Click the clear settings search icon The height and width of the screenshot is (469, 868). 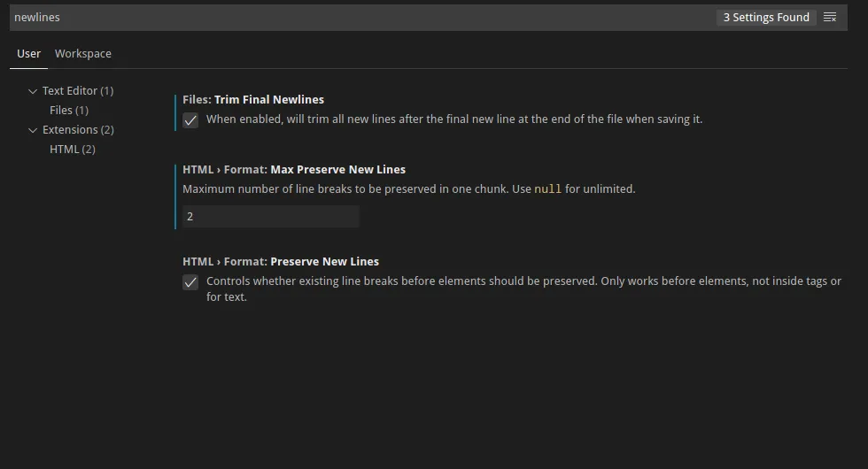[x=830, y=18]
